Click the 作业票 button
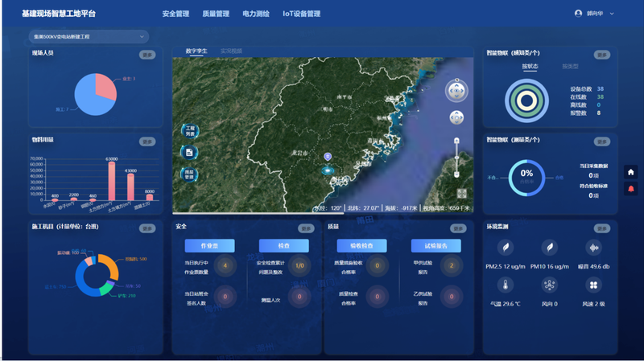Image resolution: width=644 pixels, height=361 pixels. (209, 246)
